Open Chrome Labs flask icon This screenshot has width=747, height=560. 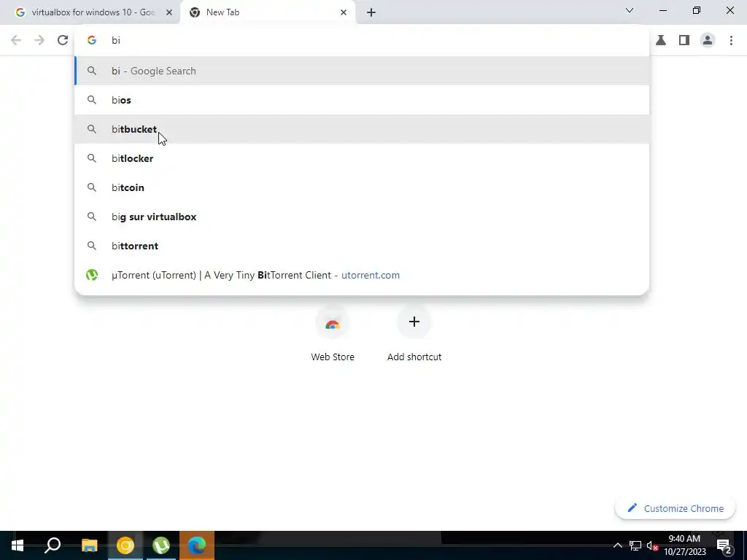coord(661,41)
